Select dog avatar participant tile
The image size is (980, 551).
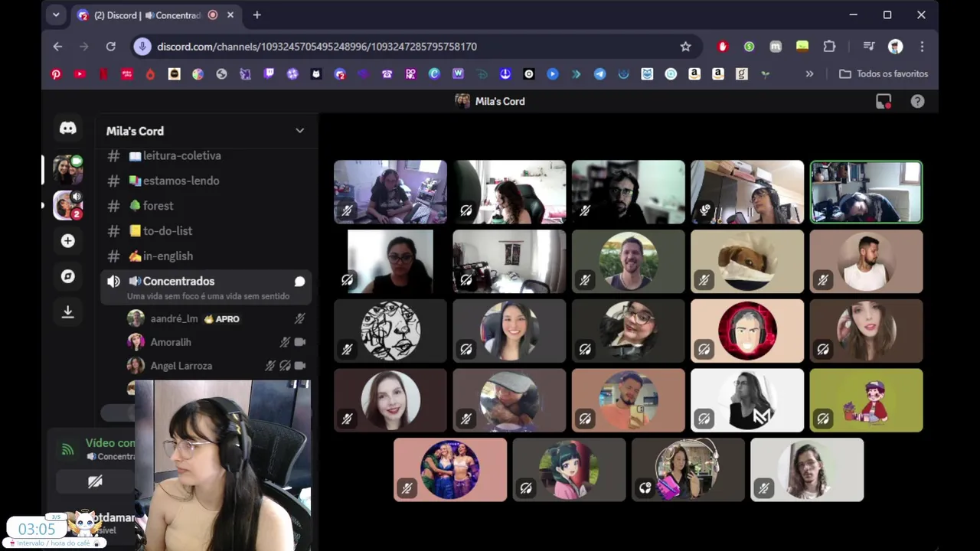pos(747,262)
